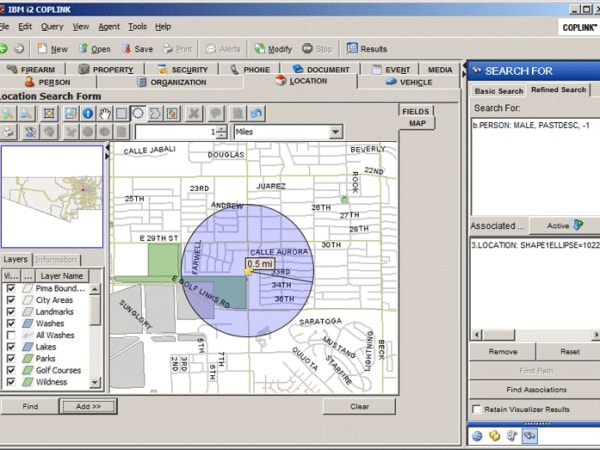Click the Save toolbar icon
600x450 pixels.
coord(135,48)
